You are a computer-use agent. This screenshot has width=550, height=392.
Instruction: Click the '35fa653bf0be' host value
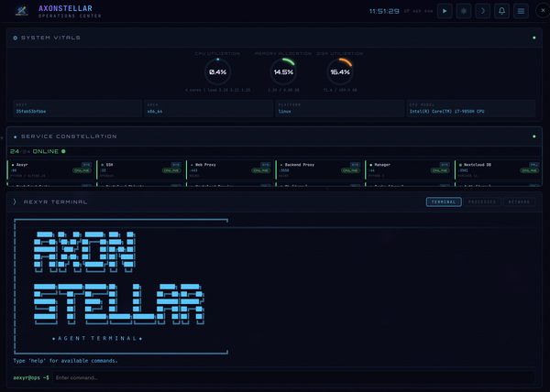pos(31,112)
